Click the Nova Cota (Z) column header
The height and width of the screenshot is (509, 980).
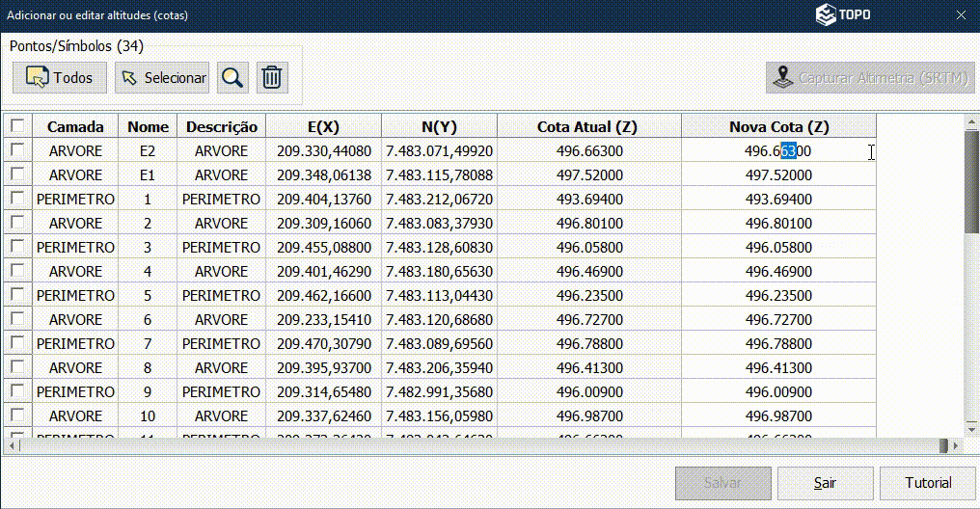[778, 126]
